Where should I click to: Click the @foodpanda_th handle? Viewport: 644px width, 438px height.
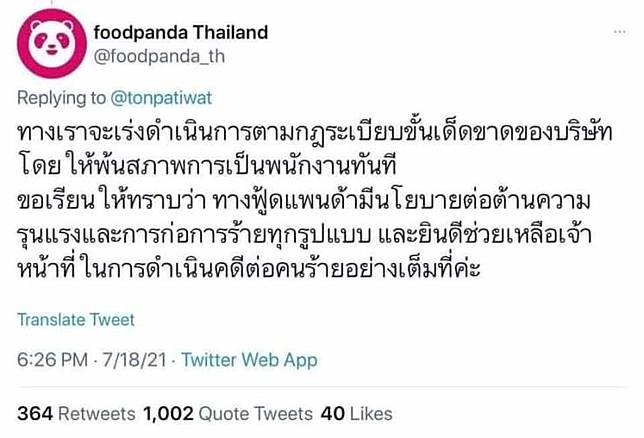click(x=159, y=56)
